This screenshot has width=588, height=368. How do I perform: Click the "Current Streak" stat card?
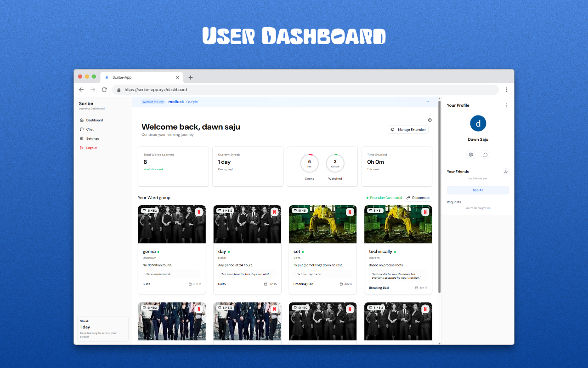click(x=248, y=167)
